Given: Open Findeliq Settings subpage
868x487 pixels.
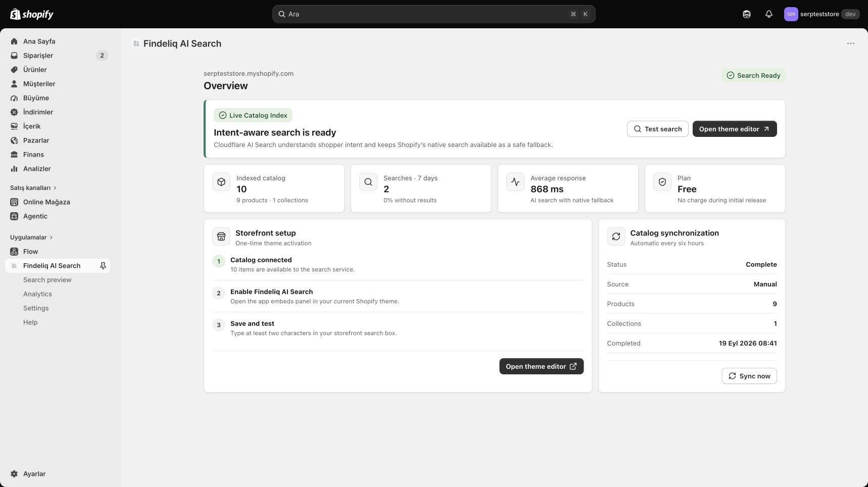Looking at the screenshot, I should [36, 308].
